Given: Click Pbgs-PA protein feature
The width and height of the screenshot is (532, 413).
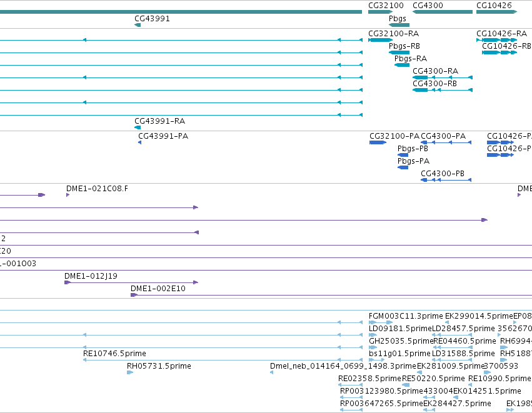Looking at the screenshot, I should 403,167.
